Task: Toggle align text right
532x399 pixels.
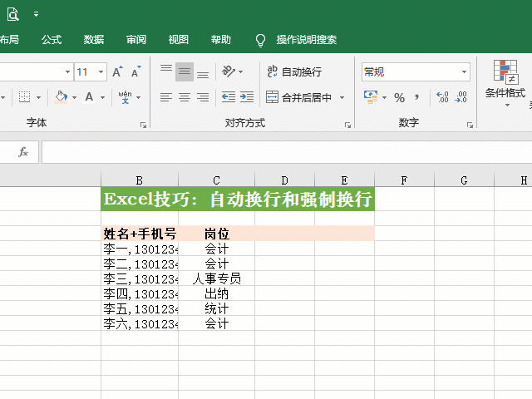Action: coord(203,97)
